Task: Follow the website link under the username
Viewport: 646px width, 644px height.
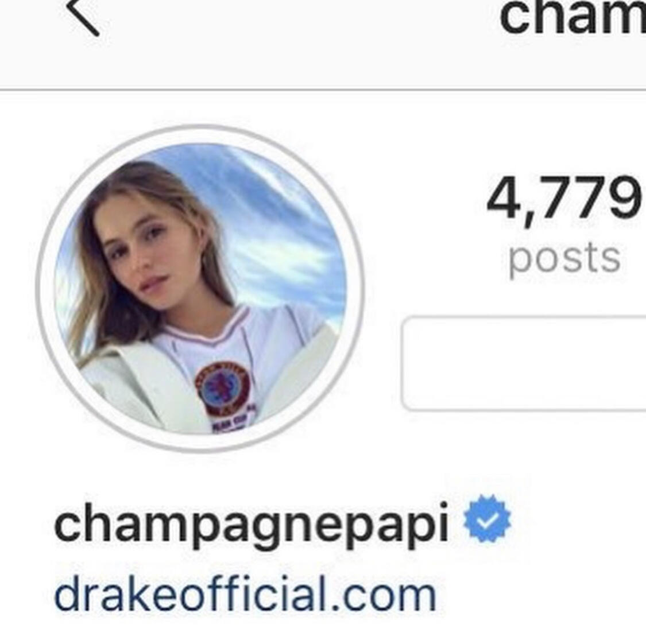Action: click(245, 595)
